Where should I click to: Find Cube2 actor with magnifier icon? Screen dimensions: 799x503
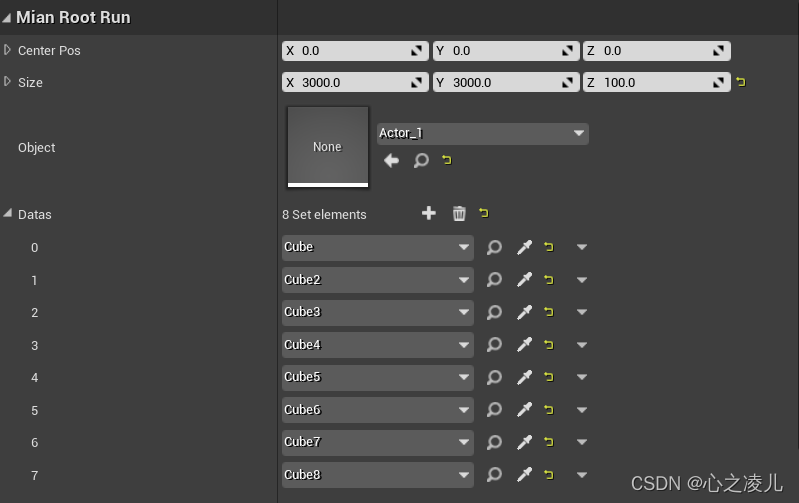click(x=494, y=280)
